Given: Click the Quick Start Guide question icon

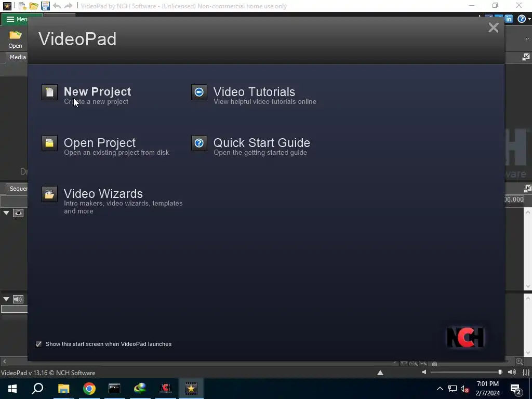Looking at the screenshot, I should [x=199, y=143].
